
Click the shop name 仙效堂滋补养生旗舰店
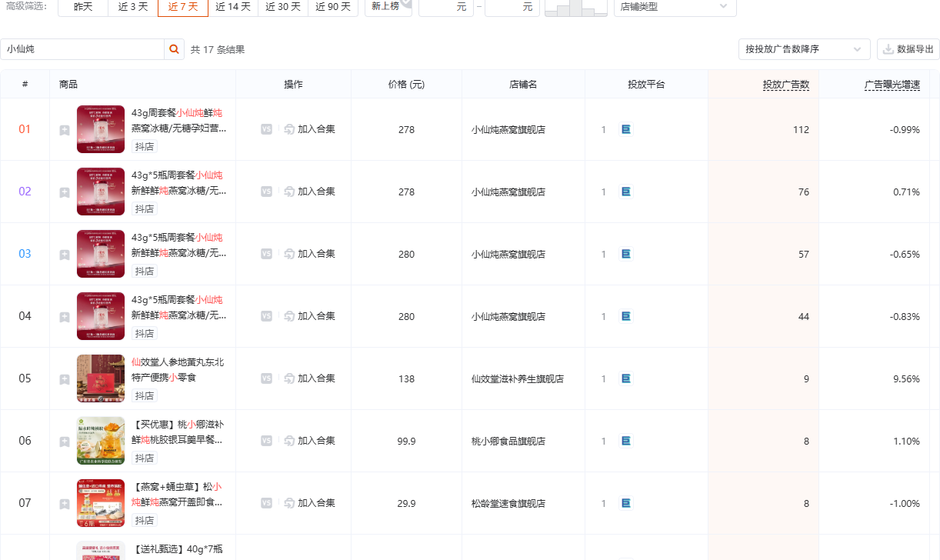pyautogui.click(x=518, y=379)
